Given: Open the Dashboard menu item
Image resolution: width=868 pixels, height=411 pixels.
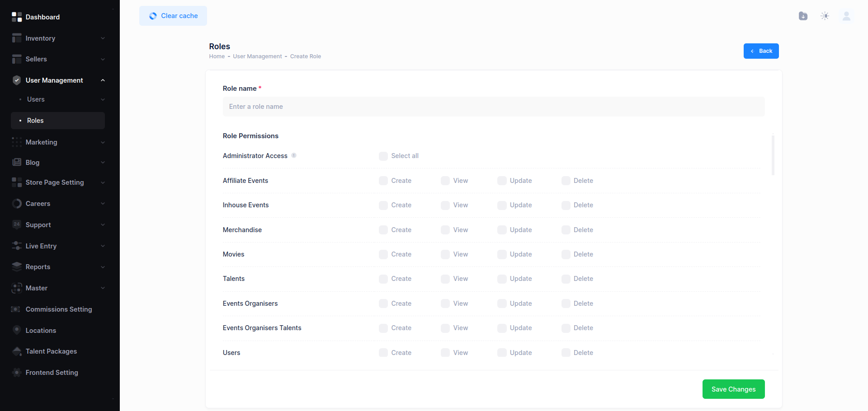Looking at the screenshot, I should coord(42,17).
